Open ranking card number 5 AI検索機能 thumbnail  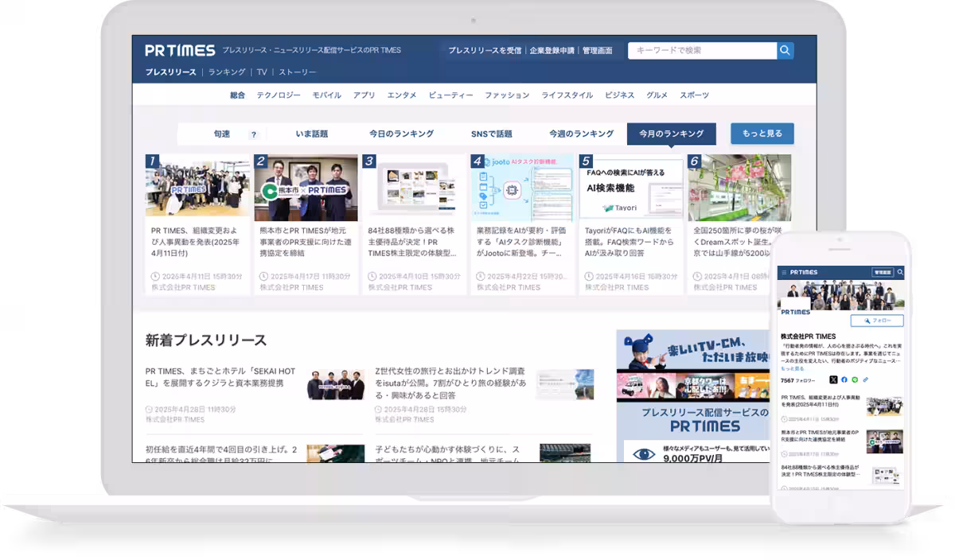coord(631,189)
